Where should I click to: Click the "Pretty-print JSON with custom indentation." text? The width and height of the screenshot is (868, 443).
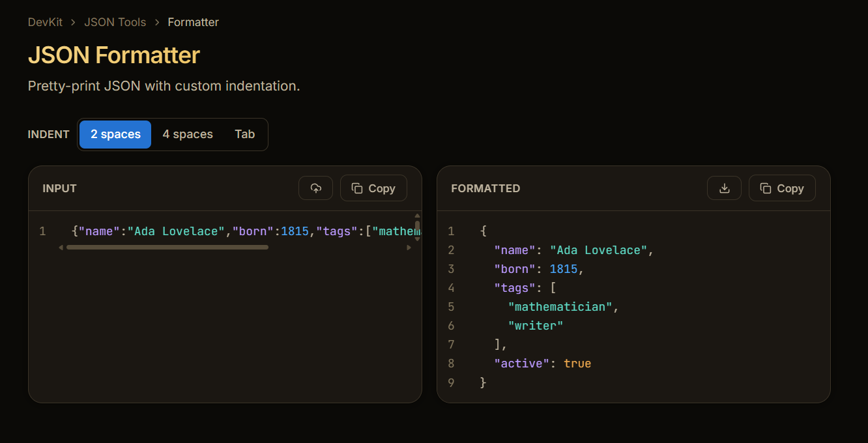pos(164,86)
